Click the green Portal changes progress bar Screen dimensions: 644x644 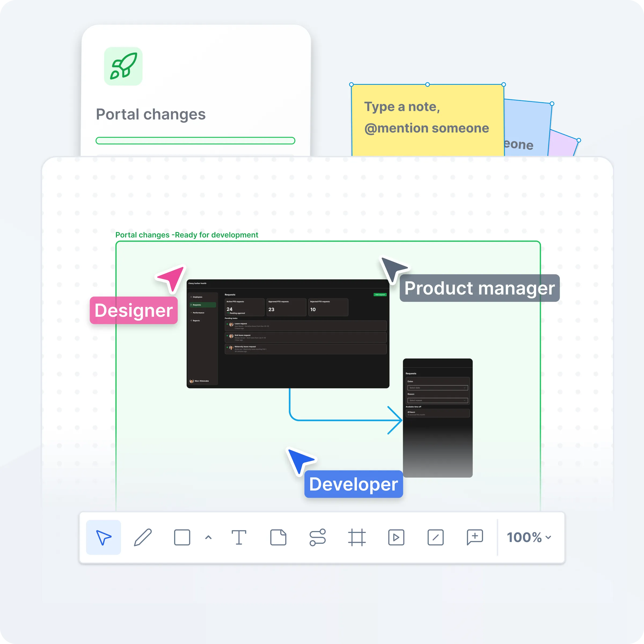(x=195, y=141)
